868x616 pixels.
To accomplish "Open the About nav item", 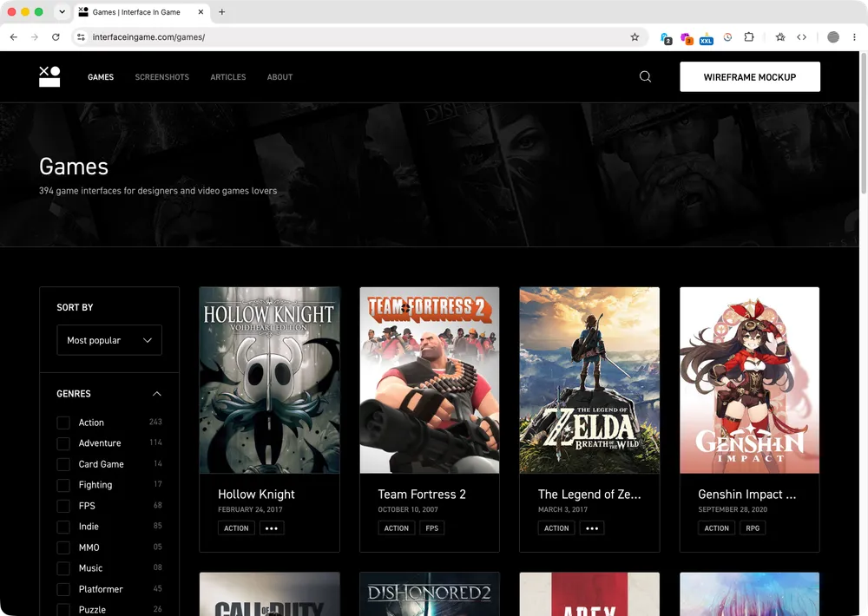I will pyautogui.click(x=279, y=77).
